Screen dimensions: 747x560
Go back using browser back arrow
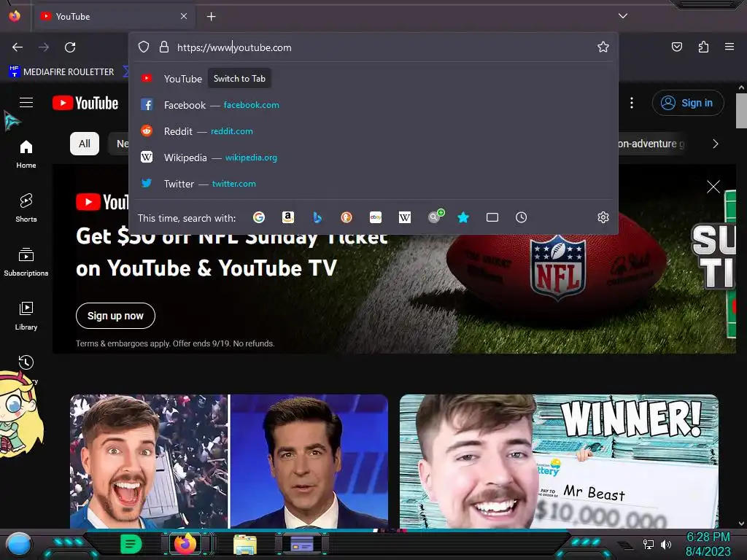(x=18, y=47)
